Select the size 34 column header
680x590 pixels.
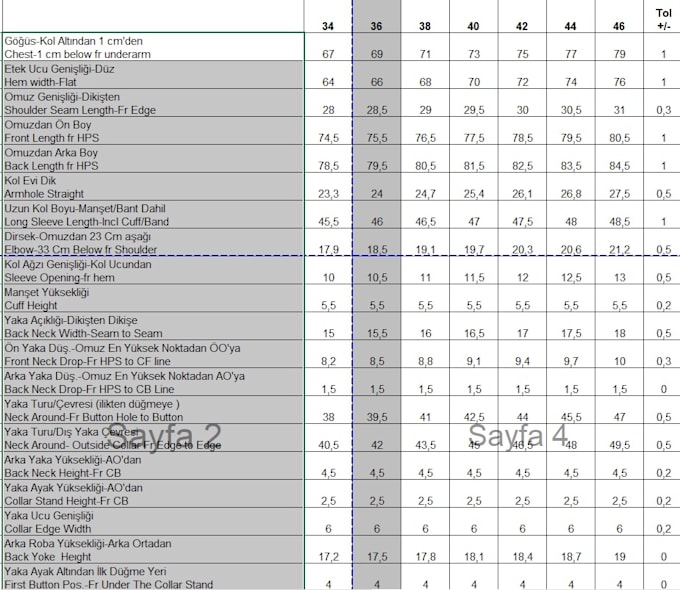[328, 16]
